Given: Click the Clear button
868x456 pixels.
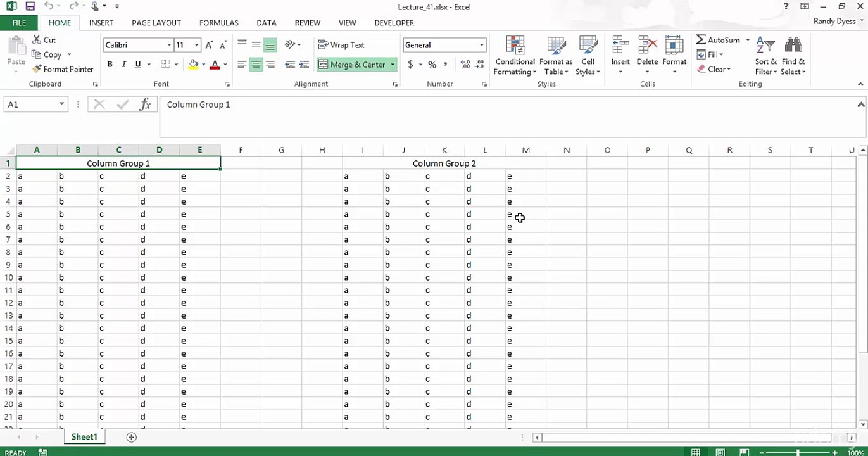Looking at the screenshot, I should [x=714, y=69].
